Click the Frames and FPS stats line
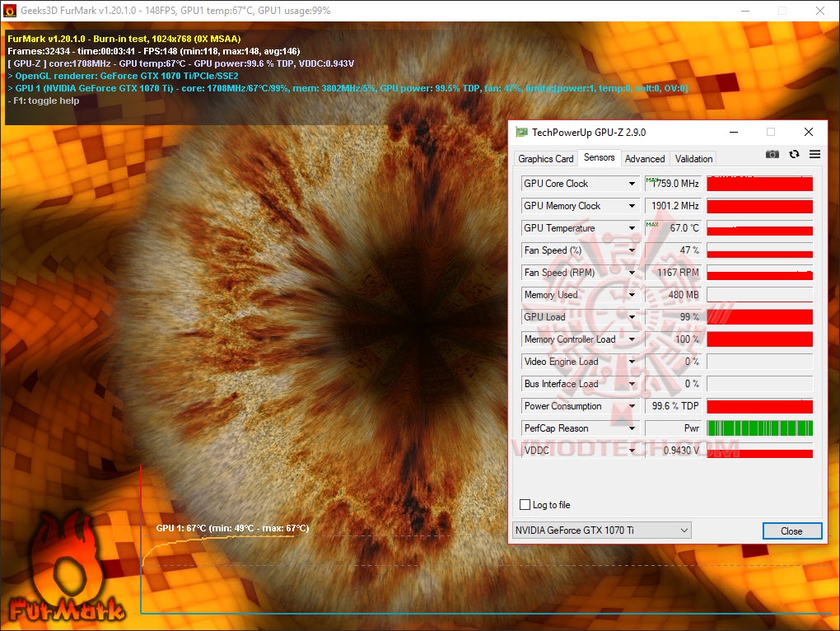Screen dimensions: 840x631 pos(153,51)
